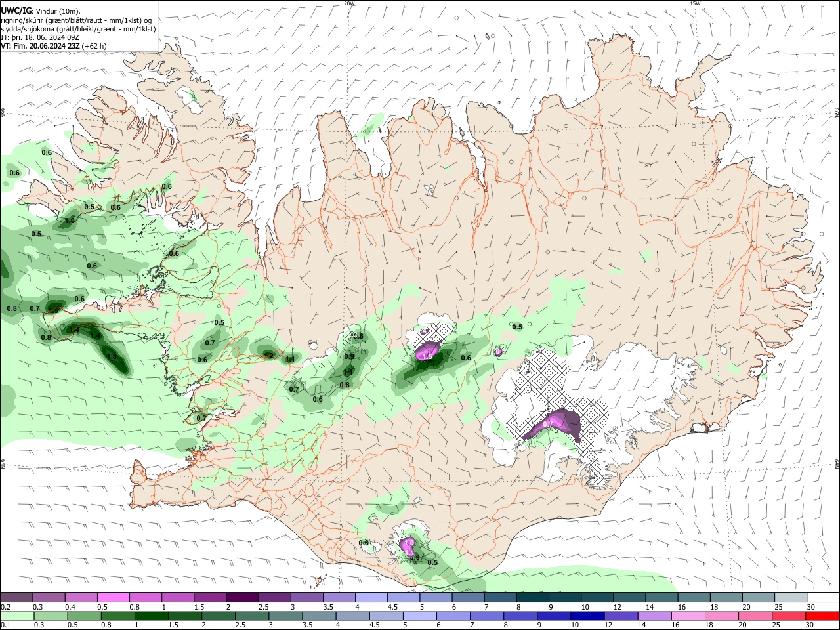
Task: Select the valid time line 'VT: Fim. 20.06.2024 23Z'
Action: (x=40, y=46)
